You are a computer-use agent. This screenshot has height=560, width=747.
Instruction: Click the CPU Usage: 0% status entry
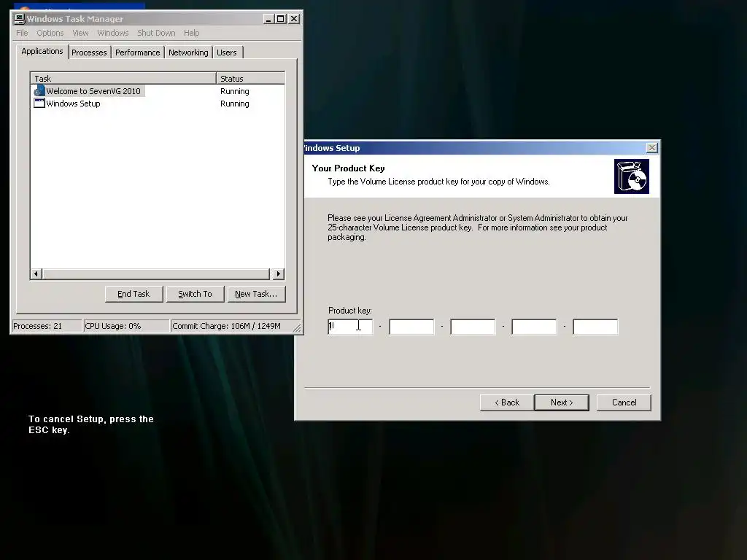[126, 326]
